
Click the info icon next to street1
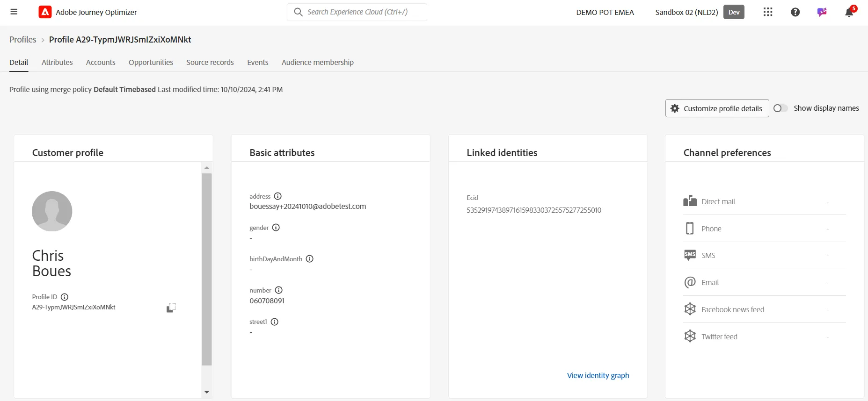coord(275,322)
